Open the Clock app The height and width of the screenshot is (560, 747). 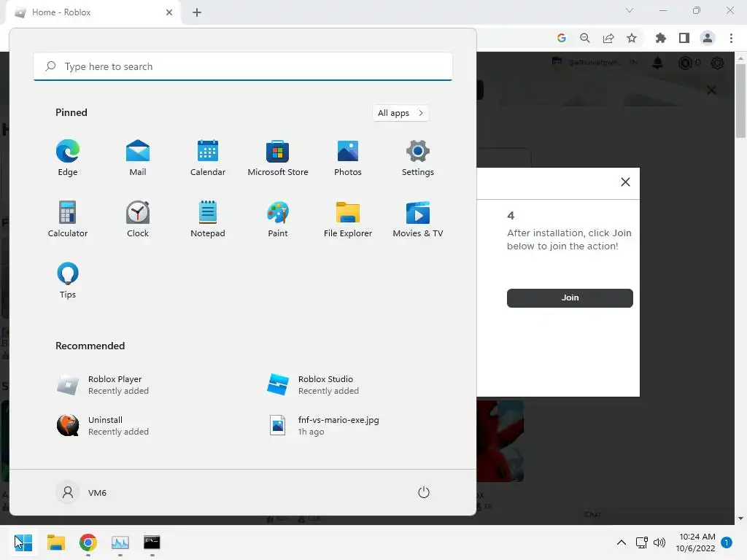[x=138, y=219]
